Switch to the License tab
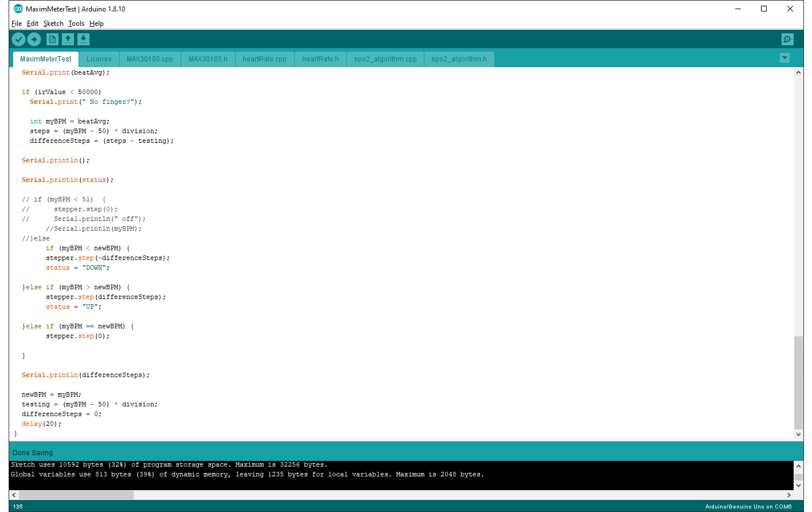The width and height of the screenshot is (812, 512). pyautogui.click(x=99, y=59)
